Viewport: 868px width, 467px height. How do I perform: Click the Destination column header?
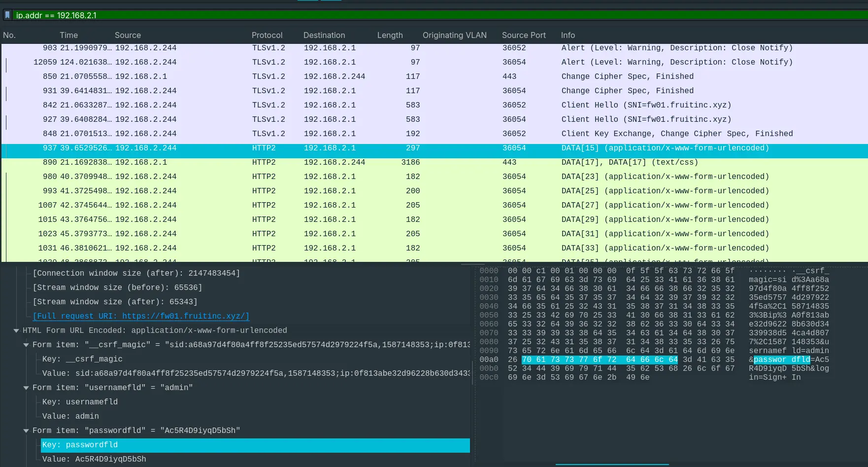(324, 35)
